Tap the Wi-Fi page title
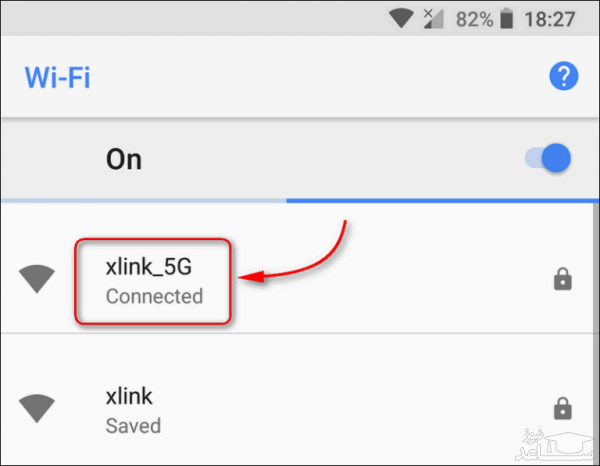 coord(56,75)
